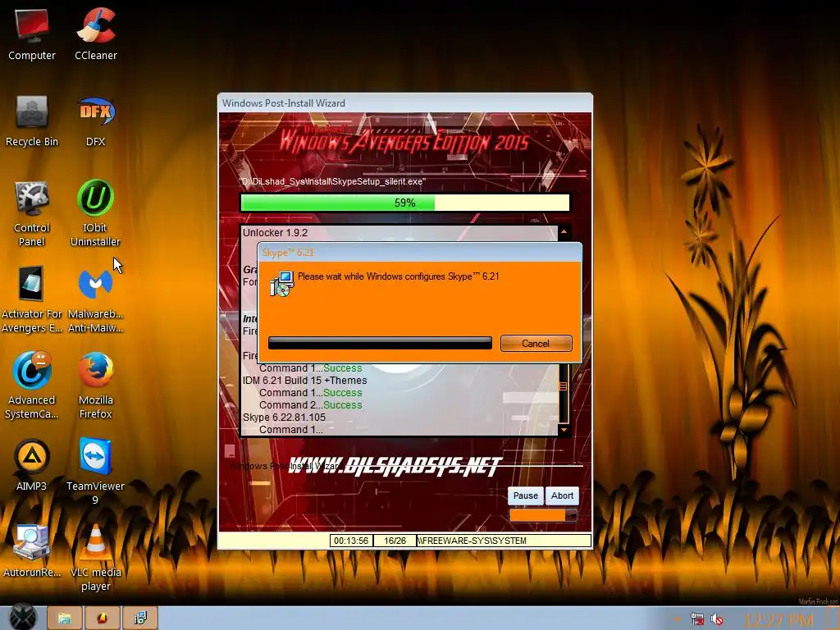Click the 00:13:56 elapsed time field
Screen dimensions: 840x630
[x=351, y=541]
